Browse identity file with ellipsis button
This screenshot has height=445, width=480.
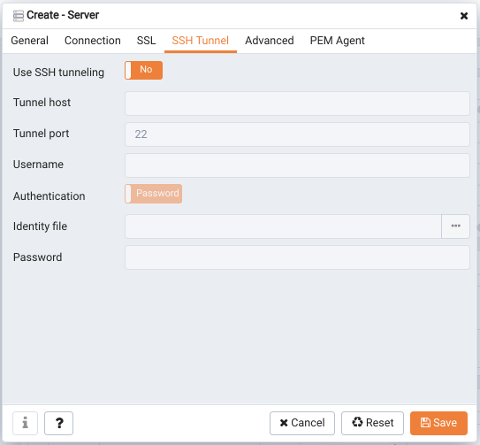pos(455,226)
